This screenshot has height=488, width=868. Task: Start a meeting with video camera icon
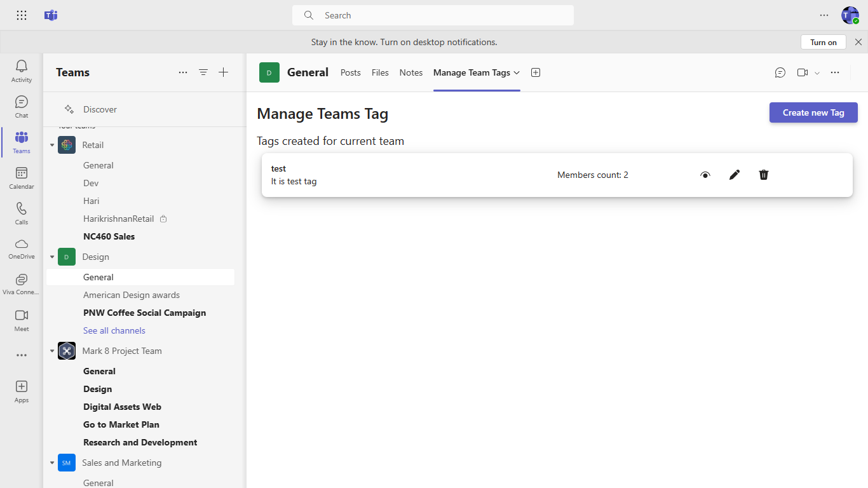tap(803, 72)
